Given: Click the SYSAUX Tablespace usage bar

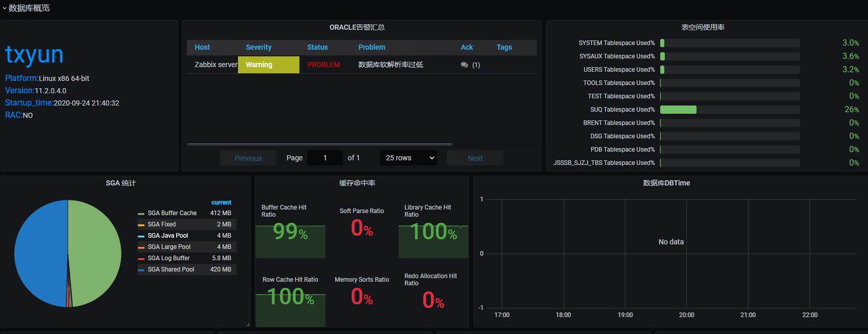Looking at the screenshot, I should [730, 56].
